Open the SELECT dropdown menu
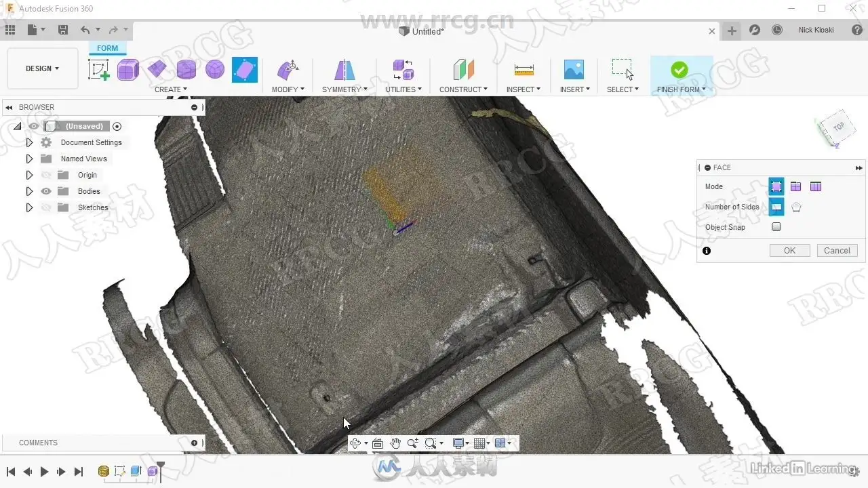This screenshot has height=488, width=868. pyautogui.click(x=623, y=89)
